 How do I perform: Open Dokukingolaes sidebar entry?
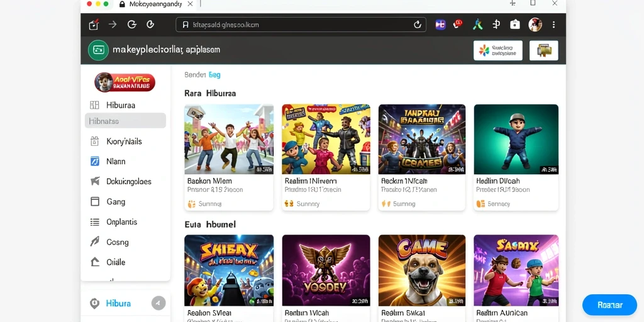pos(128,182)
